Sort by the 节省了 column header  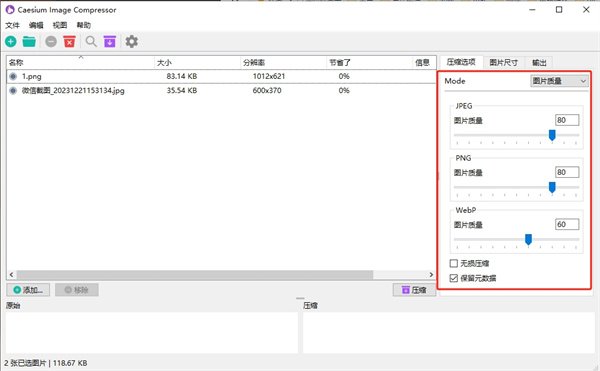point(370,62)
